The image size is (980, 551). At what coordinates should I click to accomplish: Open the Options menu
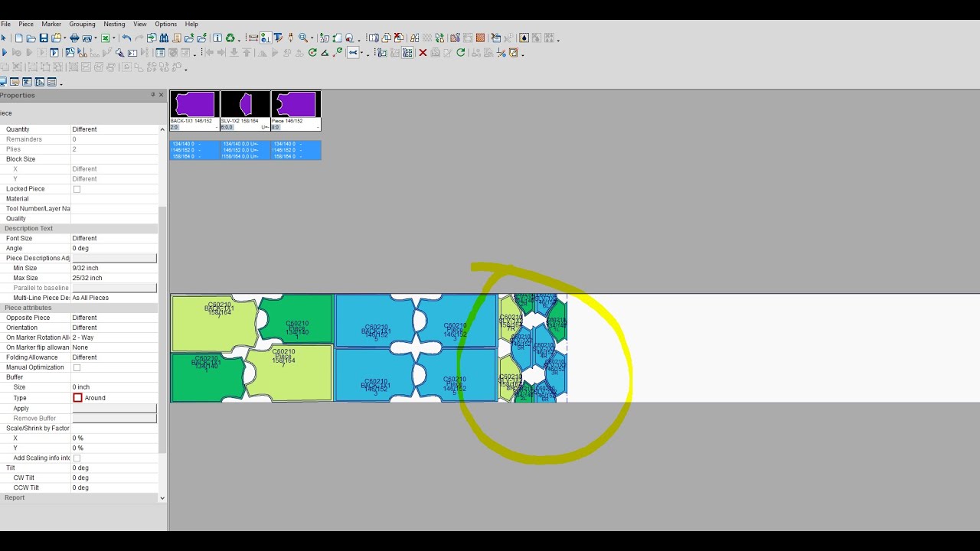click(x=165, y=24)
